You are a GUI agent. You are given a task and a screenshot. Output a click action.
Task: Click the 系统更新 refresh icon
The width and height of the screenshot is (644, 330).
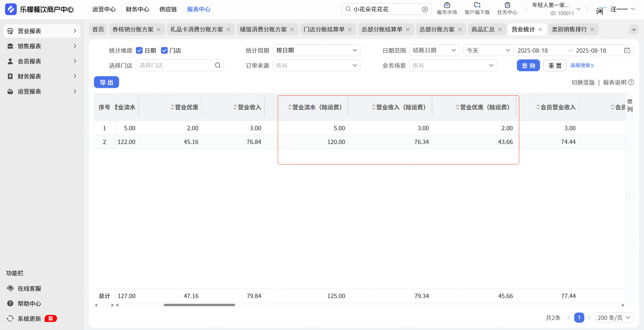pyautogui.click(x=10, y=319)
